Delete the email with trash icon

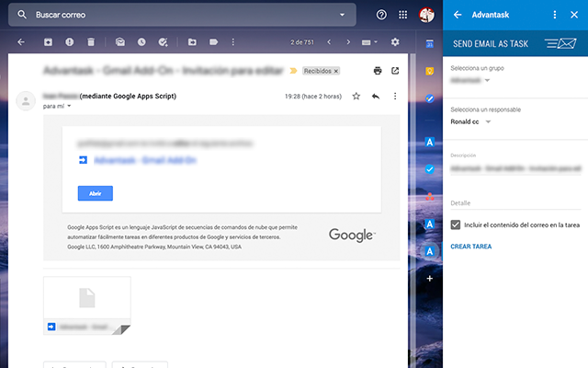pyautogui.click(x=91, y=42)
